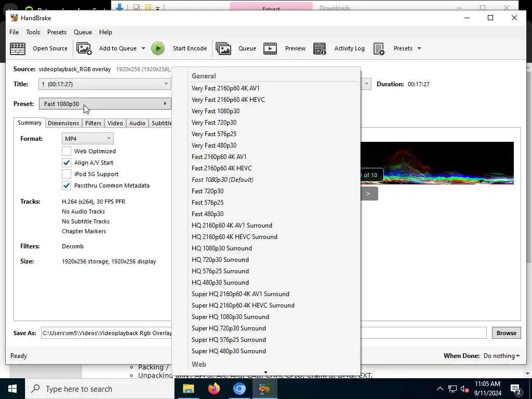
Task: Open the notification center icon
Action: [516, 390]
